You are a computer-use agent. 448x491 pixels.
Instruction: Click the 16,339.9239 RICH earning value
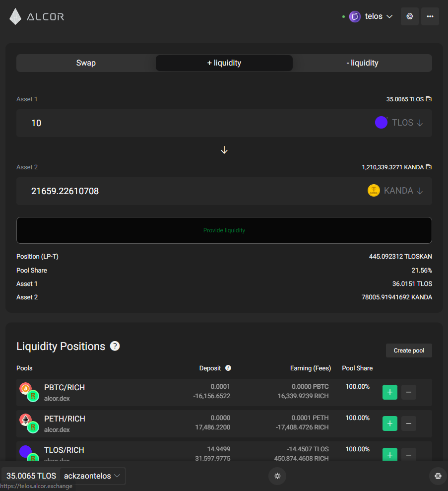click(x=303, y=396)
